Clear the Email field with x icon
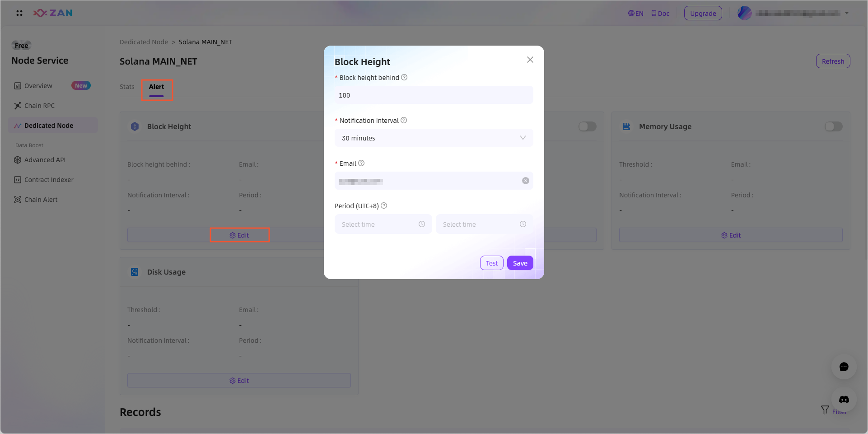868x434 pixels. click(x=526, y=181)
